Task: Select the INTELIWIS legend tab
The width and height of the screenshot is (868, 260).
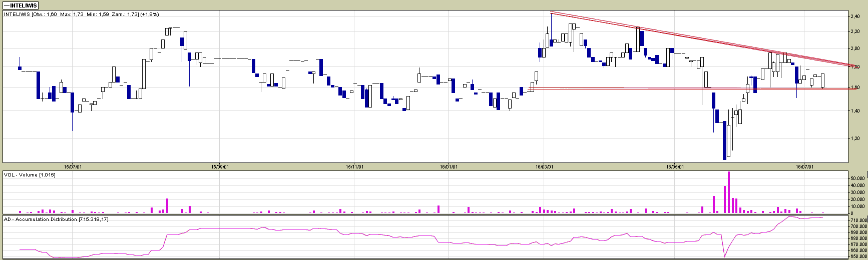Action: 21,5
